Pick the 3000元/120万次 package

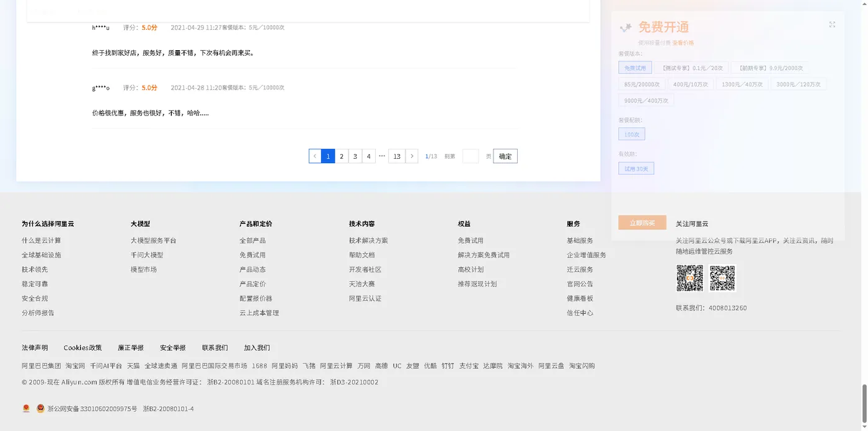pos(799,84)
